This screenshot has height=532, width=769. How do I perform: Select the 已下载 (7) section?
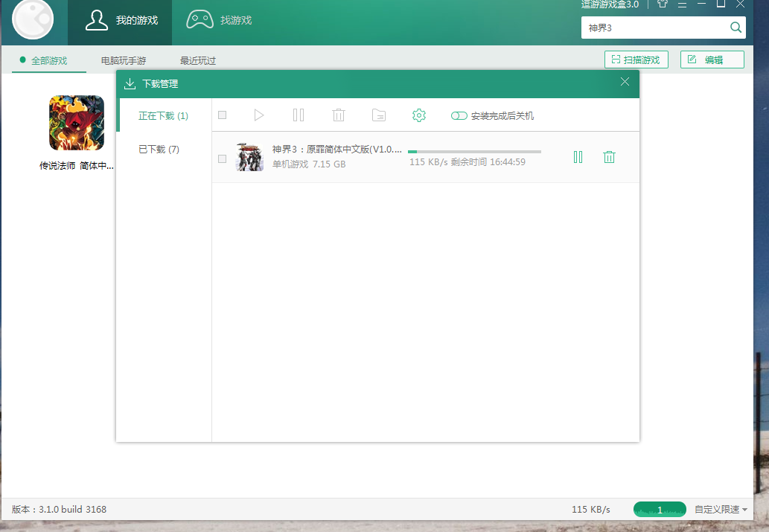(x=159, y=149)
